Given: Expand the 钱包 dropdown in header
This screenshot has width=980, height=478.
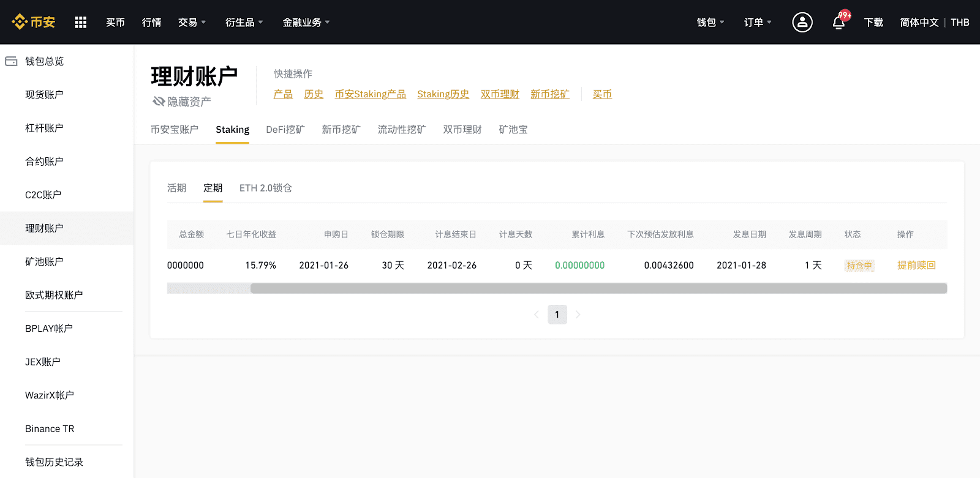Looking at the screenshot, I should [x=710, y=22].
